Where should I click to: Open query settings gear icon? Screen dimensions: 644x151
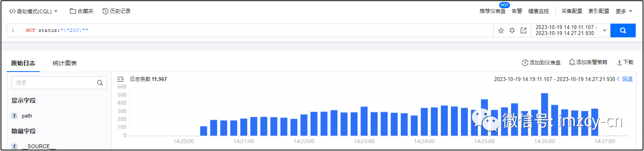[512, 30]
